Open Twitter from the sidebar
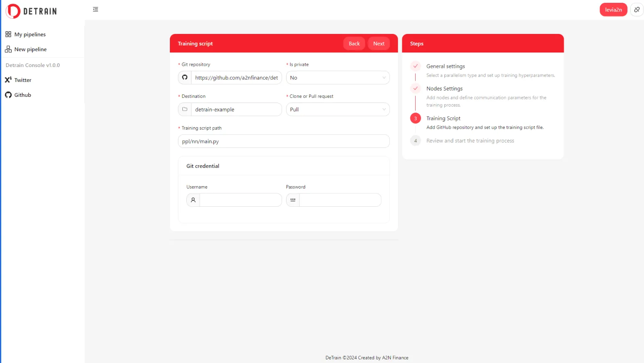Image resolution: width=644 pixels, height=363 pixels. coord(23,80)
